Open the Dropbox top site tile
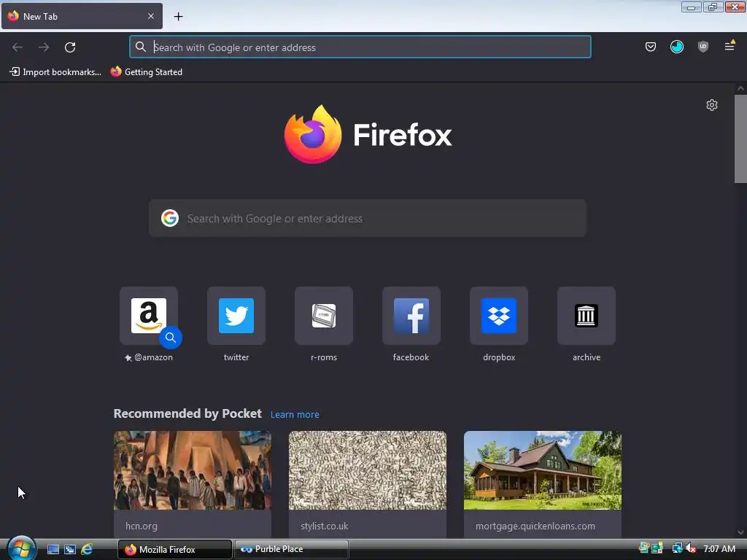The height and width of the screenshot is (560, 747). [x=499, y=316]
